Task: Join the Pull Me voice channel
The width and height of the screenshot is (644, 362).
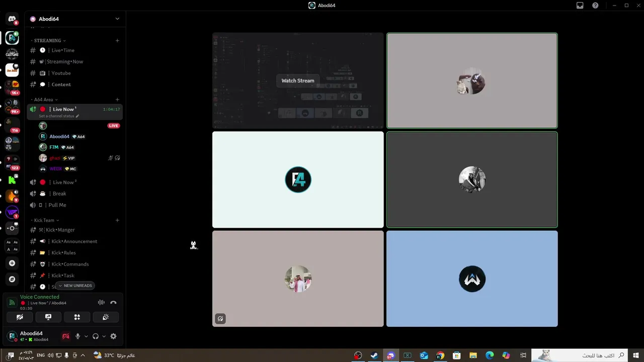Action: (75, 205)
